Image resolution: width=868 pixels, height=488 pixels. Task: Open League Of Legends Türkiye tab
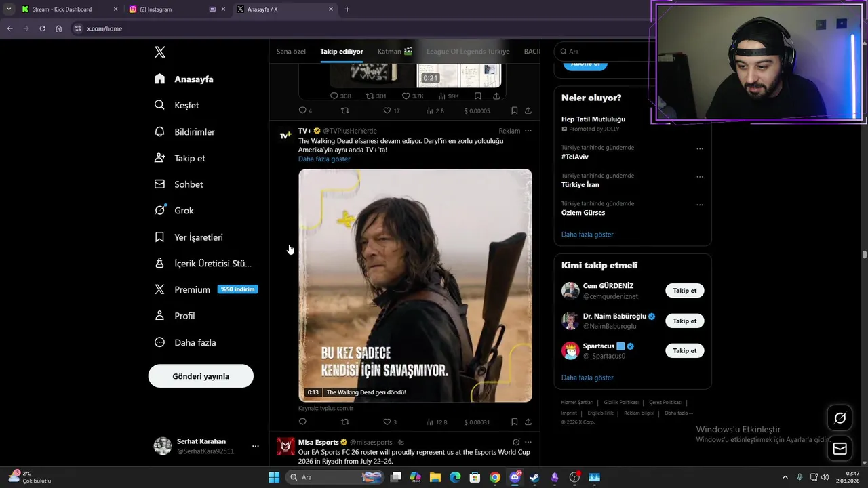pos(468,52)
